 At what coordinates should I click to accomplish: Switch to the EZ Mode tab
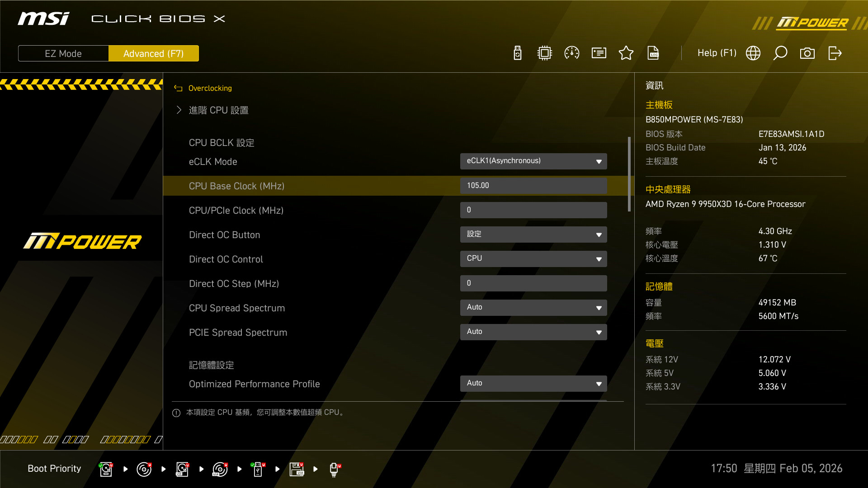click(x=63, y=53)
